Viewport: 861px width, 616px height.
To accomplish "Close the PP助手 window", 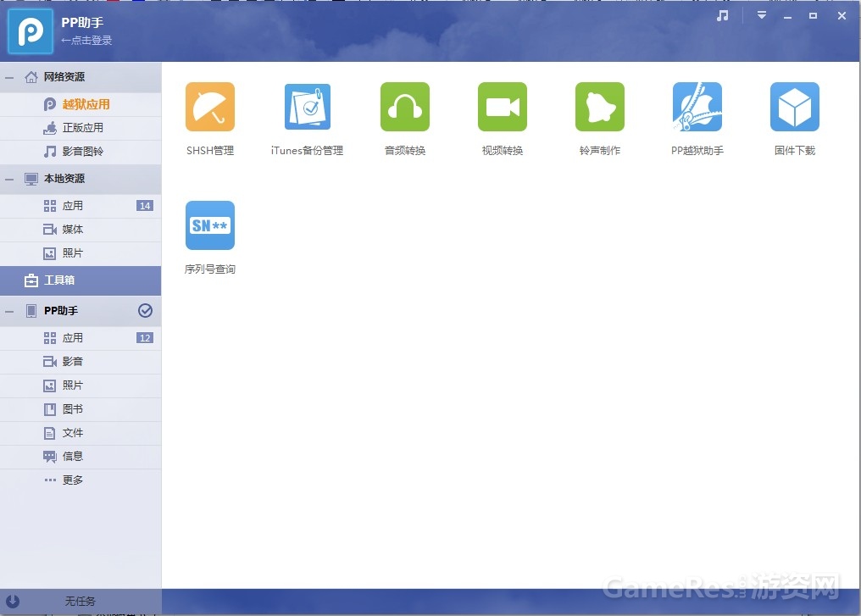I will pos(842,16).
